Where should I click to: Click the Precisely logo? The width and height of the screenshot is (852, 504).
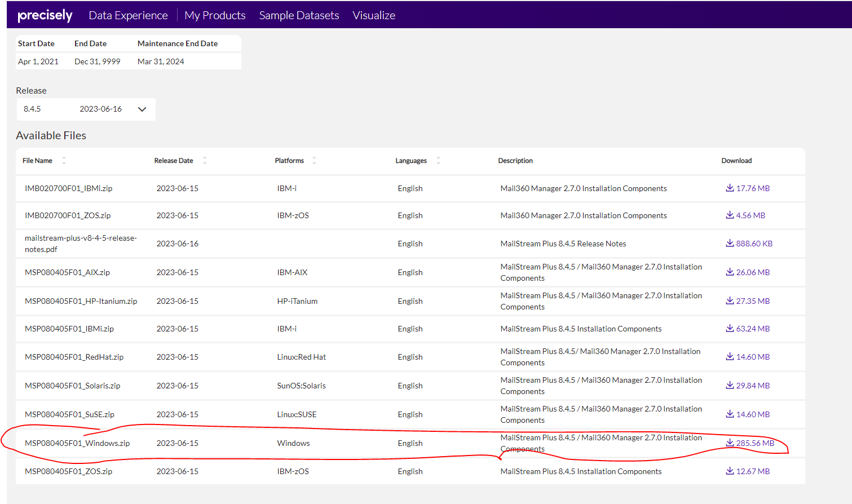click(45, 15)
